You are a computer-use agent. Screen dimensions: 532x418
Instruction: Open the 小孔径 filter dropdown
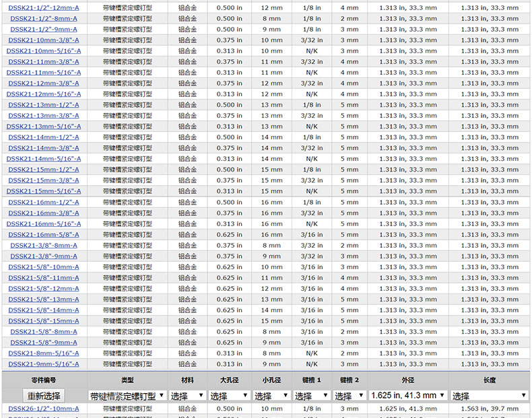[x=272, y=396]
